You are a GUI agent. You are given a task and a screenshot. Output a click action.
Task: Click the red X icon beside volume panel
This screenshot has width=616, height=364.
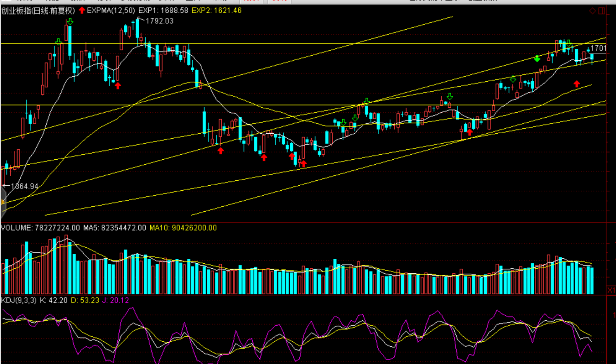pyautogui.click(x=611, y=291)
